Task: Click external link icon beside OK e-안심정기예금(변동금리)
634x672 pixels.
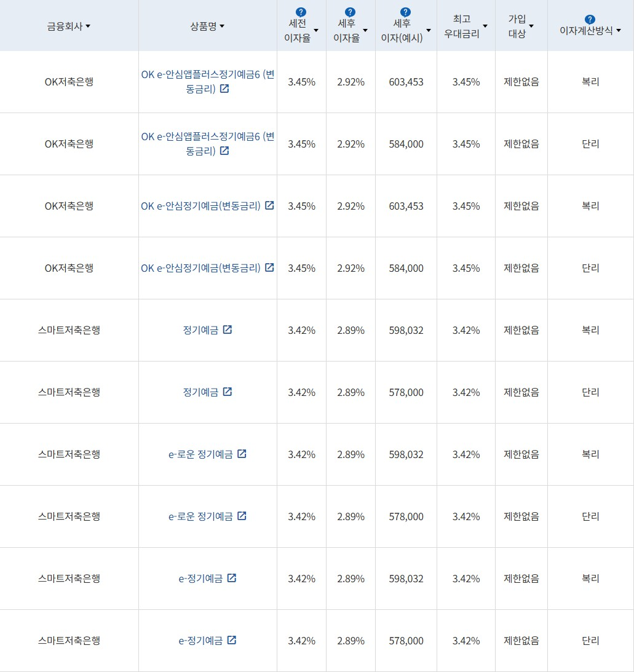Action: 269,207
